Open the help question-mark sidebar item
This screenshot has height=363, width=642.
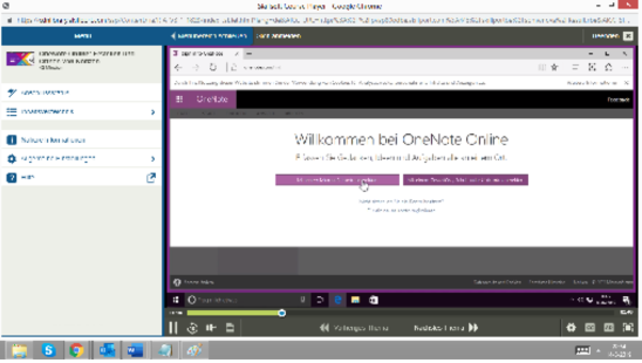click(x=81, y=178)
